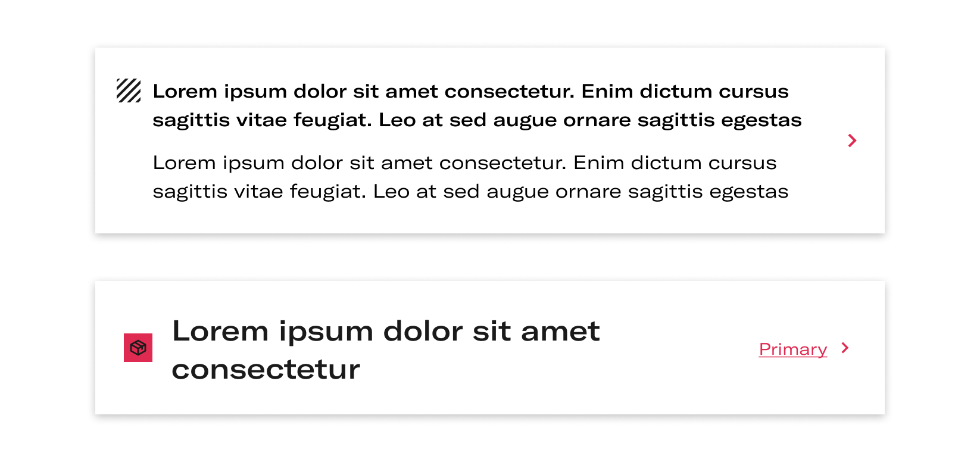Click the large word 'amet' in second card
Image resolution: width=980 pixels, height=462 pixels.
[x=560, y=332]
